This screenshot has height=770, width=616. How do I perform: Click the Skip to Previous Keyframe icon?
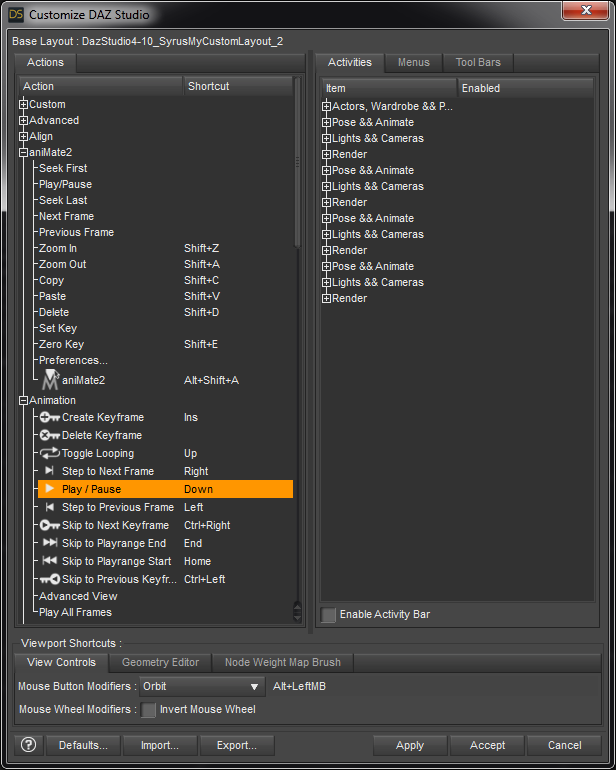point(50,579)
